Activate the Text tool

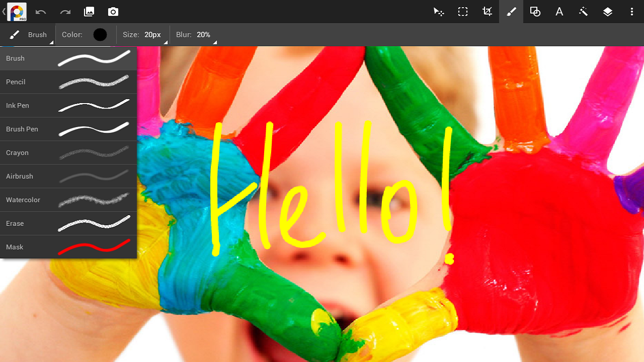coord(559,12)
